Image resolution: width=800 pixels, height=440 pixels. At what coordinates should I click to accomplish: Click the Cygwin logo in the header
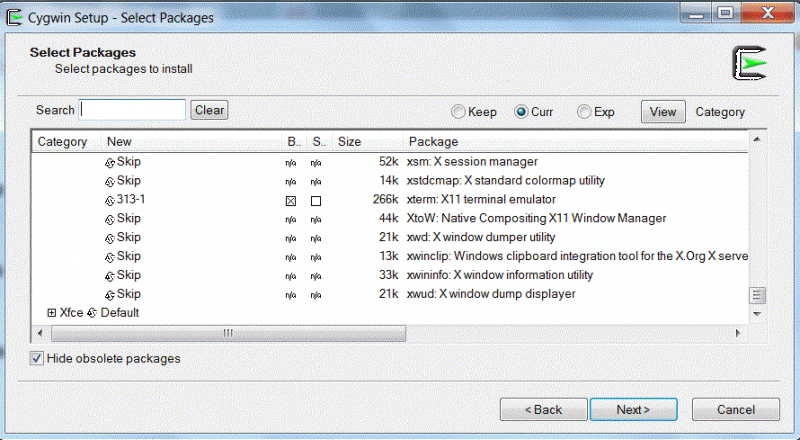pos(750,63)
